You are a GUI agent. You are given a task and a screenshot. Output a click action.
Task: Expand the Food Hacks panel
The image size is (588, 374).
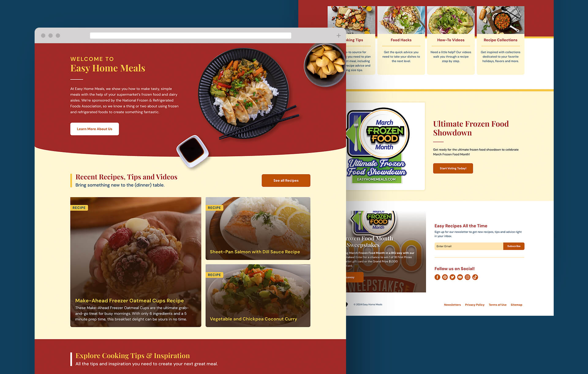(x=401, y=40)
